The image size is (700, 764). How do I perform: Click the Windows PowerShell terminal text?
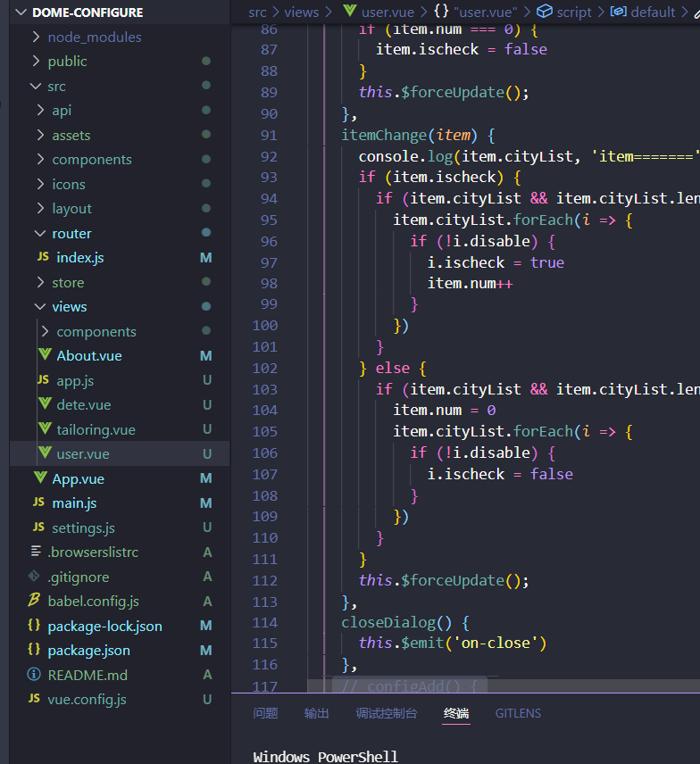click(x=325, y=756)
